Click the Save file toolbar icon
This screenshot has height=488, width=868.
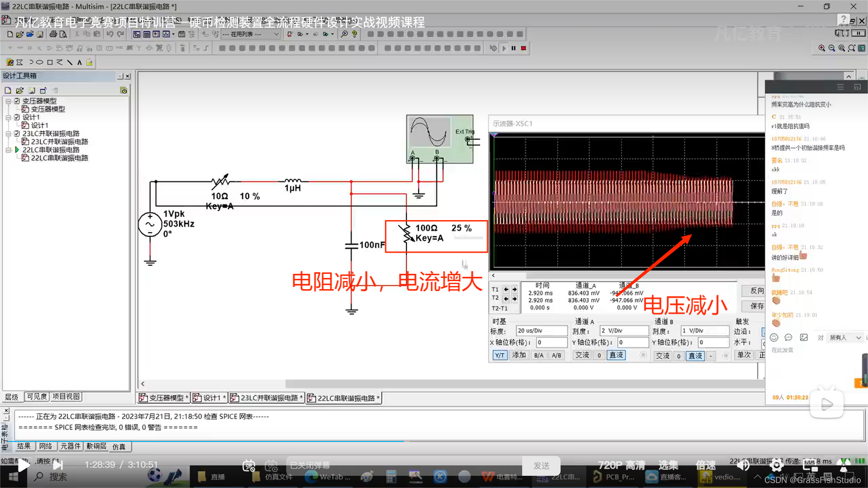[x=40, y=34]
